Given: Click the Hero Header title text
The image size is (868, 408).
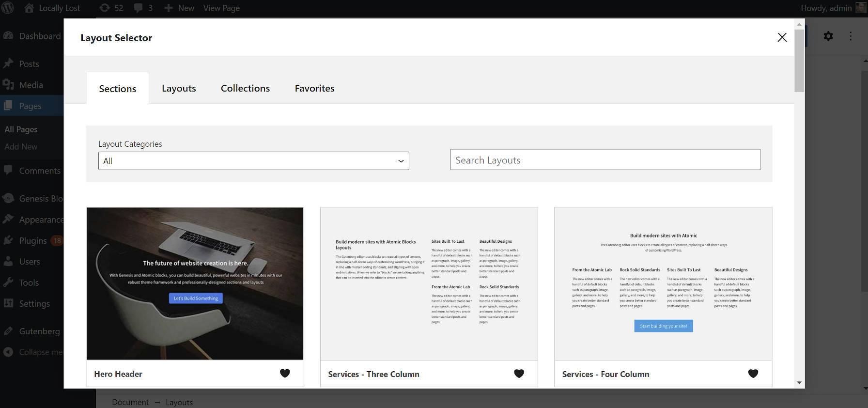Looking at the screenshot, I should pyautogui.click(x=118, y=374).
